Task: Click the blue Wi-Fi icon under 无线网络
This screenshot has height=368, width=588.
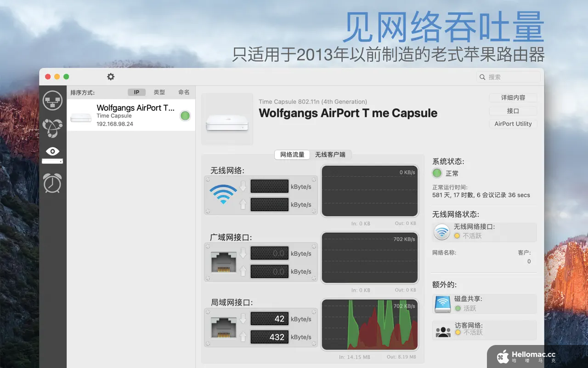Action: 223,195
